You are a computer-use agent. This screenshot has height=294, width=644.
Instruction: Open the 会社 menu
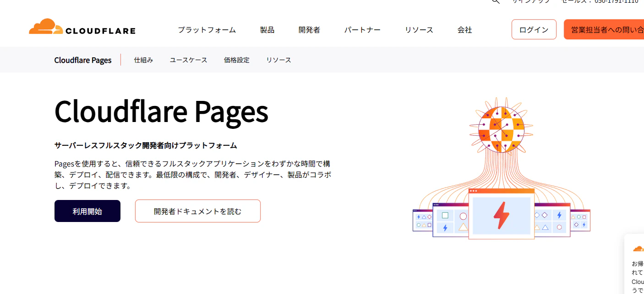point(464,30)
